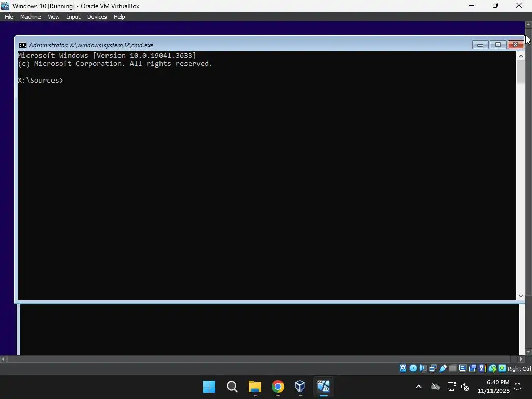Open VirtualBox Manager from the taskbar
This screenshot has width=532, height=399.
tap(300, 387)
